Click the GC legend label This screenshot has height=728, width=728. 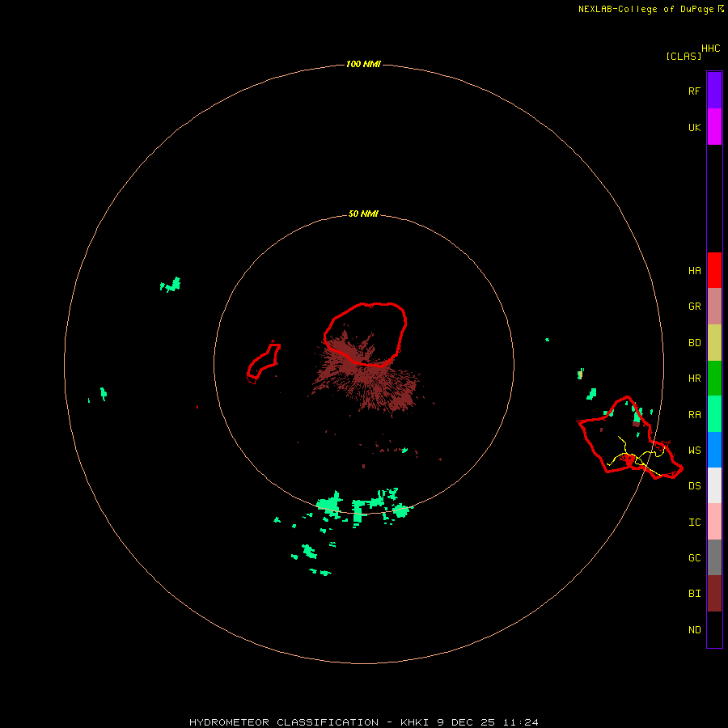pyautogui.click(x=694, y=558)
